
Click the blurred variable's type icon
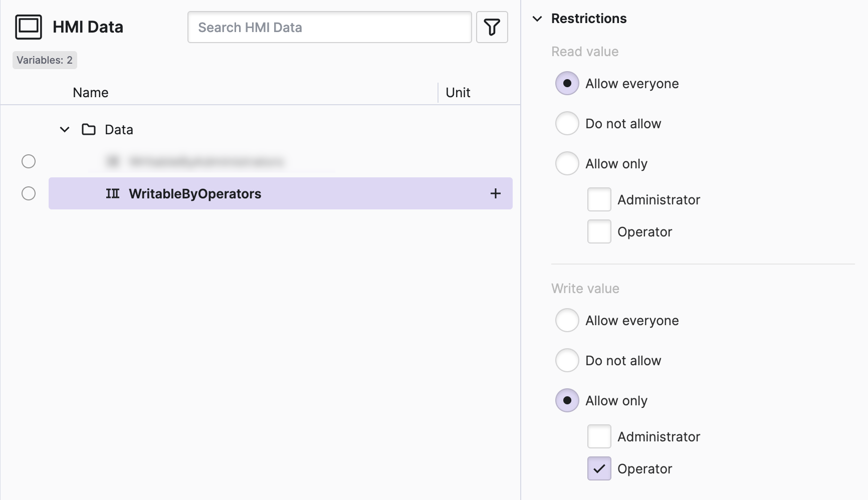(x=113, y=161)
